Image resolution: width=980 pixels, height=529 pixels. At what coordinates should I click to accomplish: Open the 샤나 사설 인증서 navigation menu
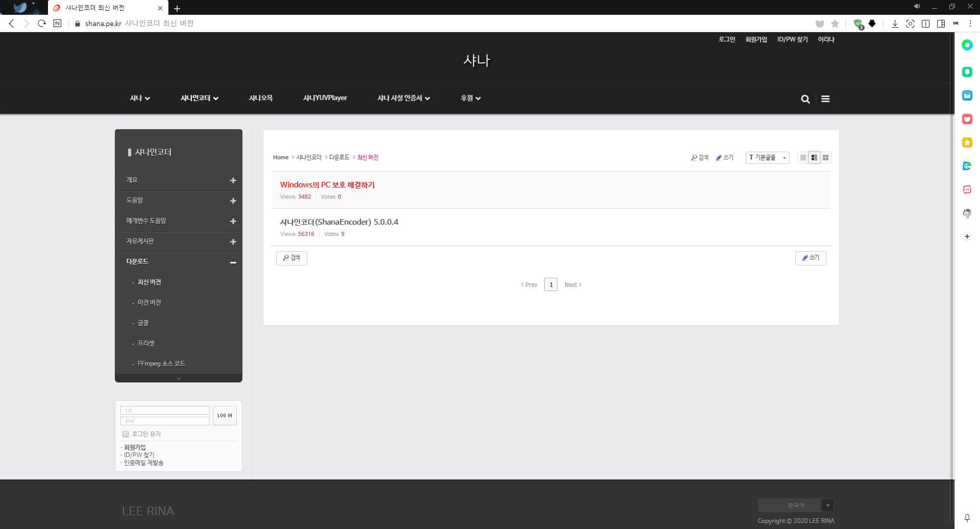pyautogui.click(x=403, y=98)
